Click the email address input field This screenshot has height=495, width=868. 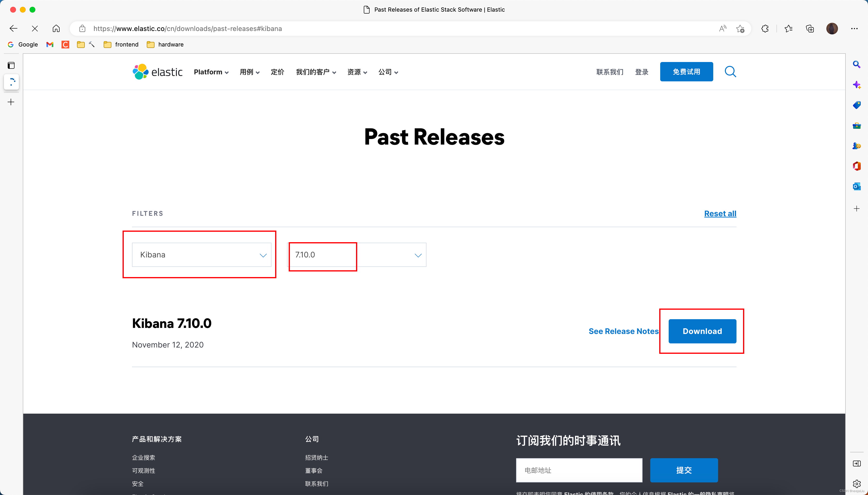pos(578,471)
